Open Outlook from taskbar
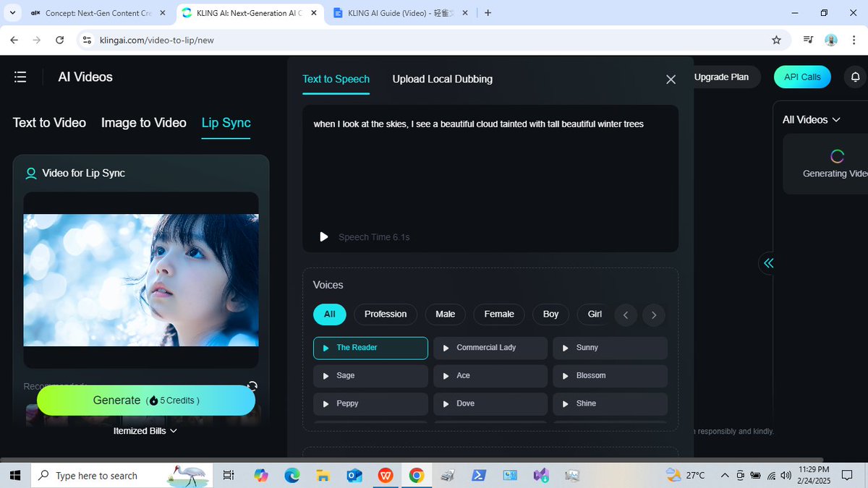The width and height of the screenshot is (868, 488). (354, 476)
